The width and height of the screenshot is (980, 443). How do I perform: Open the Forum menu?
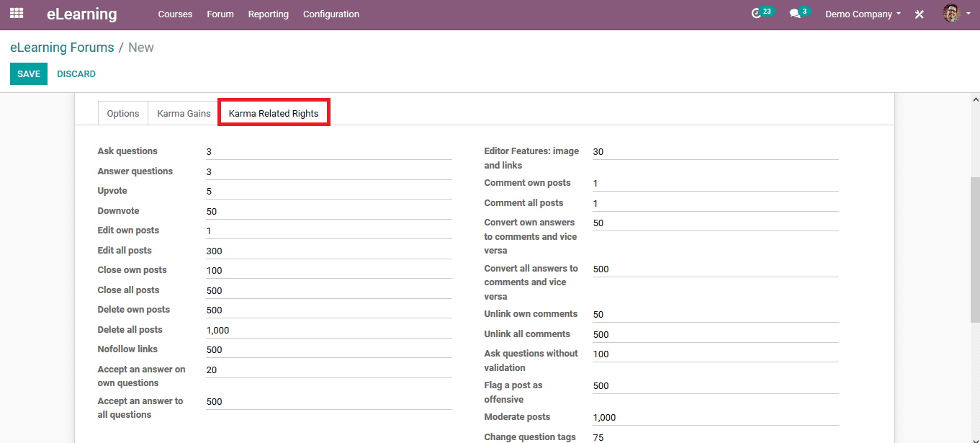click(220, 14)
